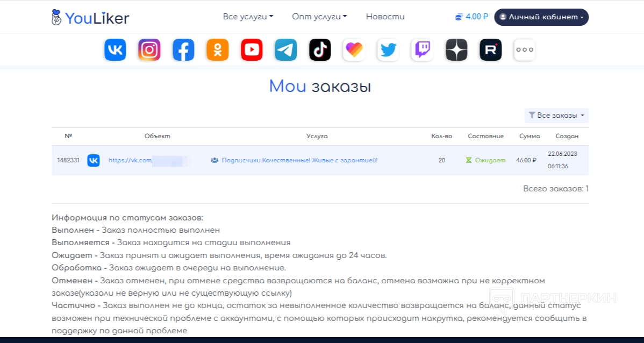The height and width of the screenshot is (343, 644).
Task: Click the order sum 46.00 ₽
Action: 526,160
